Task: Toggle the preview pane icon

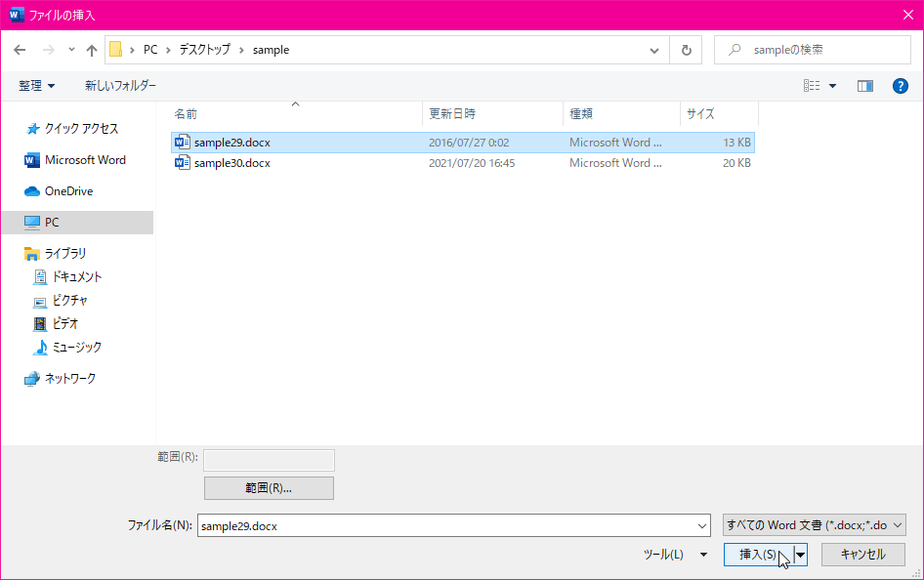Action: click(x=864, y=85)
